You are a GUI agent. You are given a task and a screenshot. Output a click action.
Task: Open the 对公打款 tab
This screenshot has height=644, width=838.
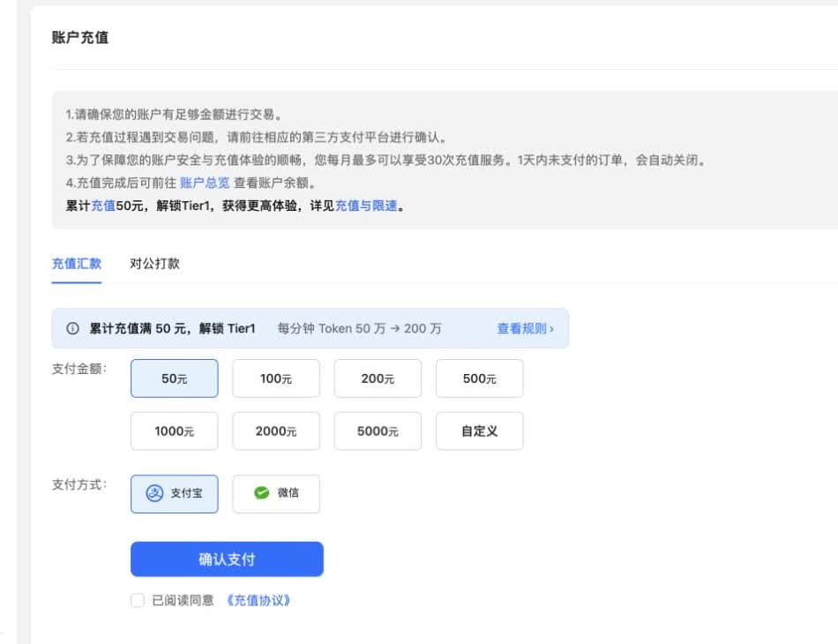coord(154,264)
